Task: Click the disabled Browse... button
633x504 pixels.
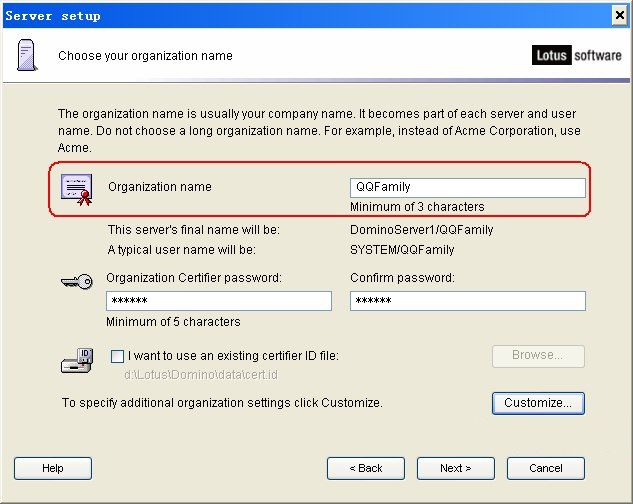Action: [538, 356]
